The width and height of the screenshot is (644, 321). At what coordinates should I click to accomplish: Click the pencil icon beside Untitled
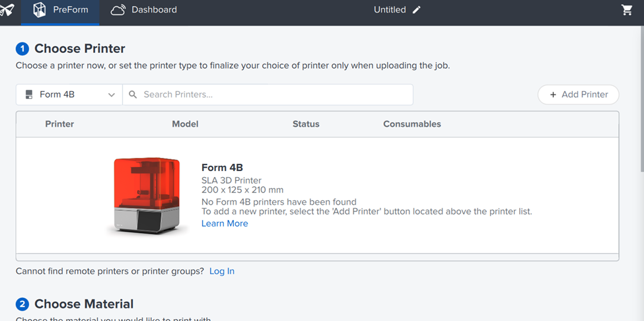coord(417,10)
